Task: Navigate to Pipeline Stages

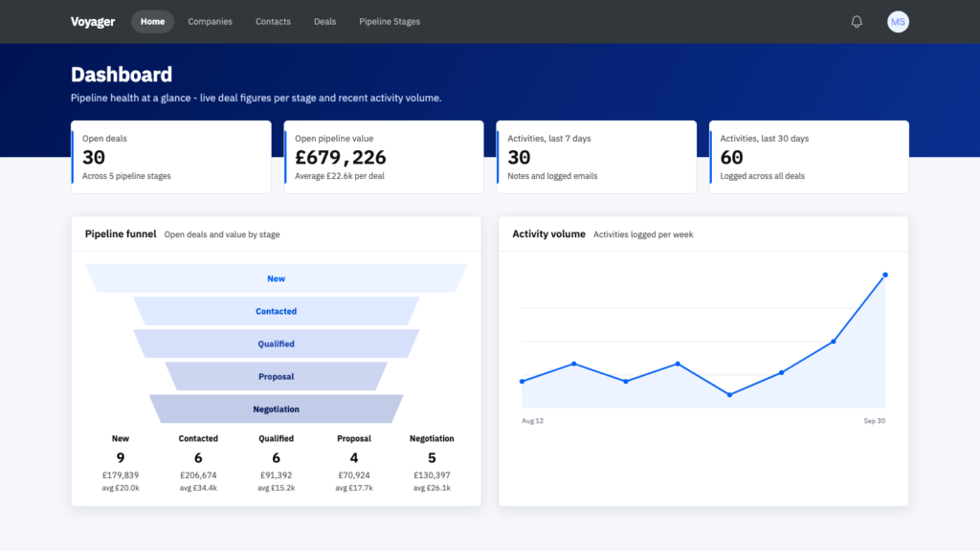Action: [390, 22]
